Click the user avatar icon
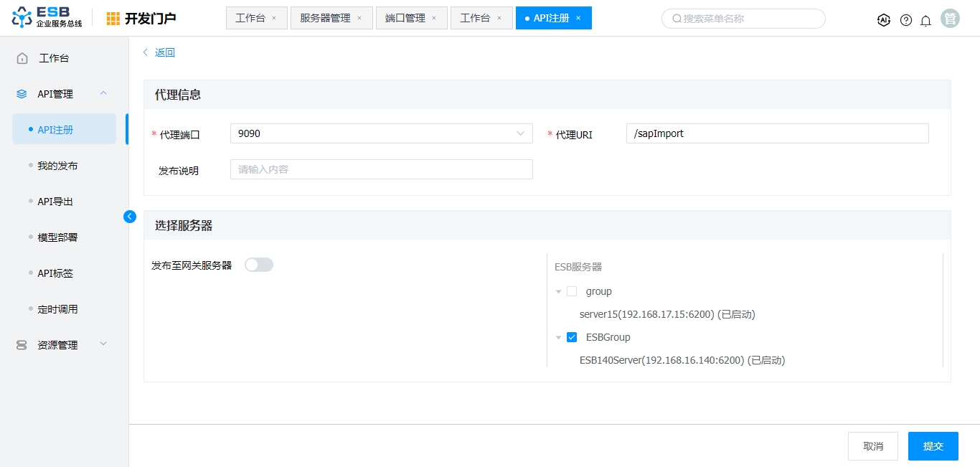 coord(951,19)
